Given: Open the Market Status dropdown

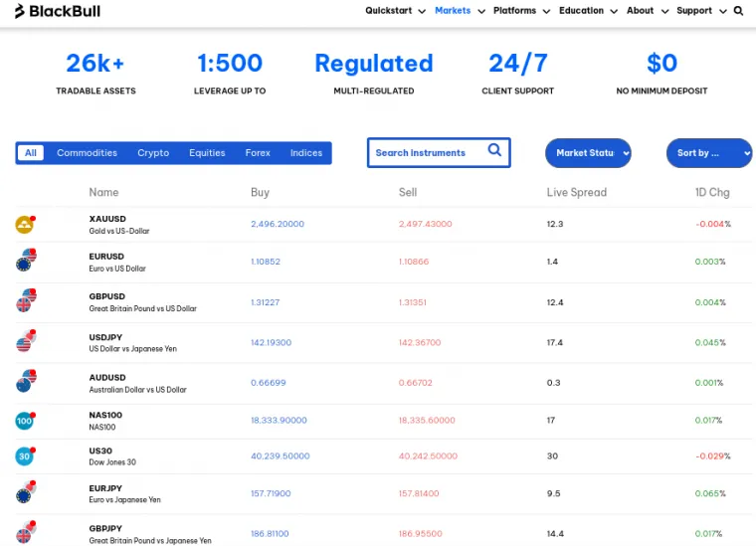Looking at the screenshot, I should tap(588, 153).
